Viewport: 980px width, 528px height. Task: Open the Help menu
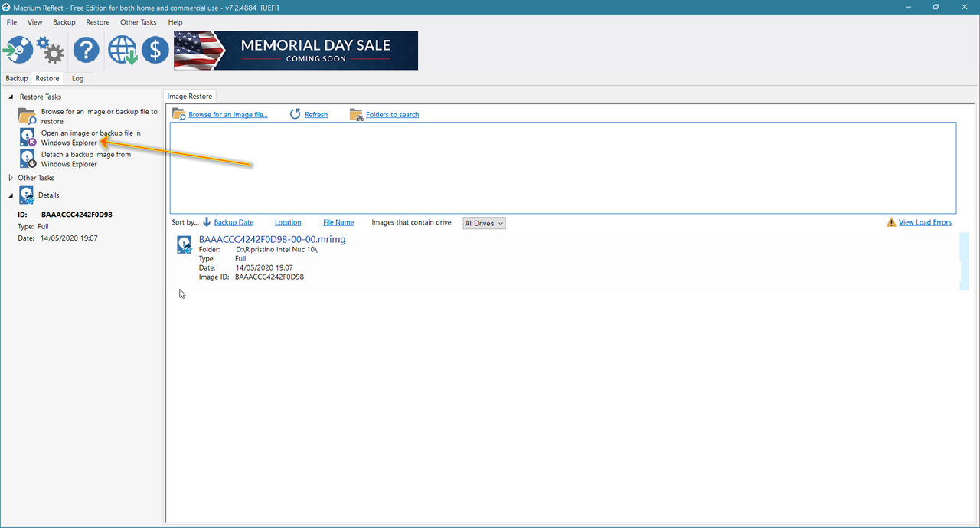point(175,22)
